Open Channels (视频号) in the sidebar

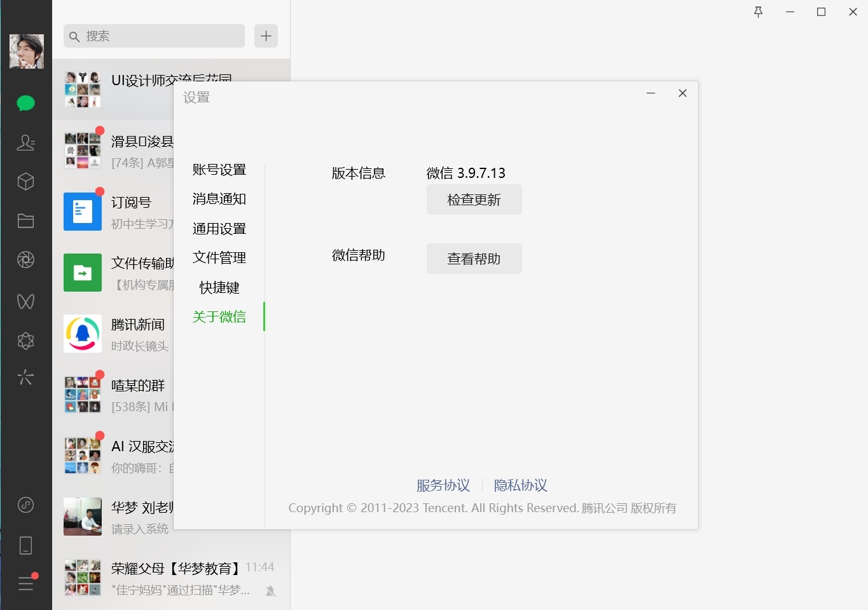25,301
